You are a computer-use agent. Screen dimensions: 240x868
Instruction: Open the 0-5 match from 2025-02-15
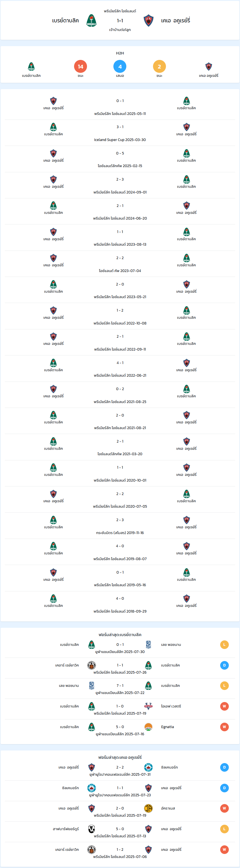pyautogui.click(x=120, y=159)
